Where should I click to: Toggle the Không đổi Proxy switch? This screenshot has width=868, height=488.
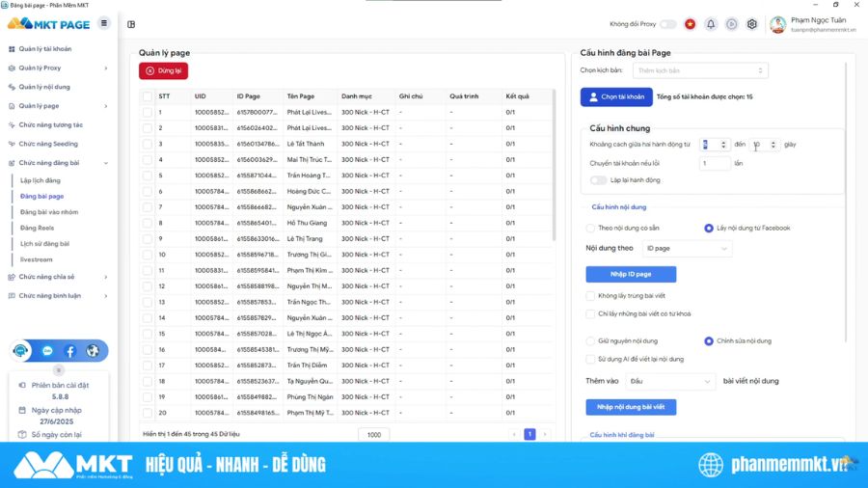click(x=667, y=24)
